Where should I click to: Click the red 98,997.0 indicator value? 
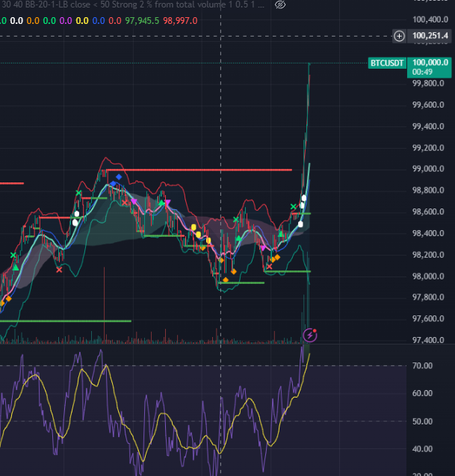click(x=180, y=21)
